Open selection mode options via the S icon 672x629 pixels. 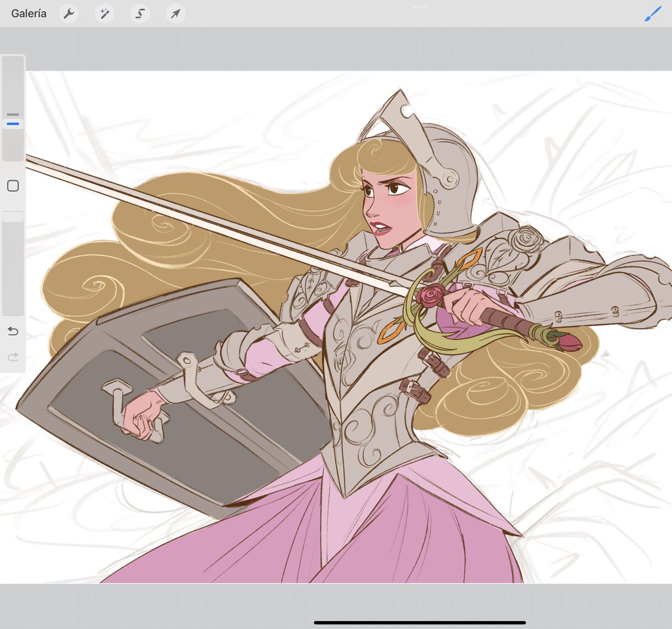click(x=139, y=13)
